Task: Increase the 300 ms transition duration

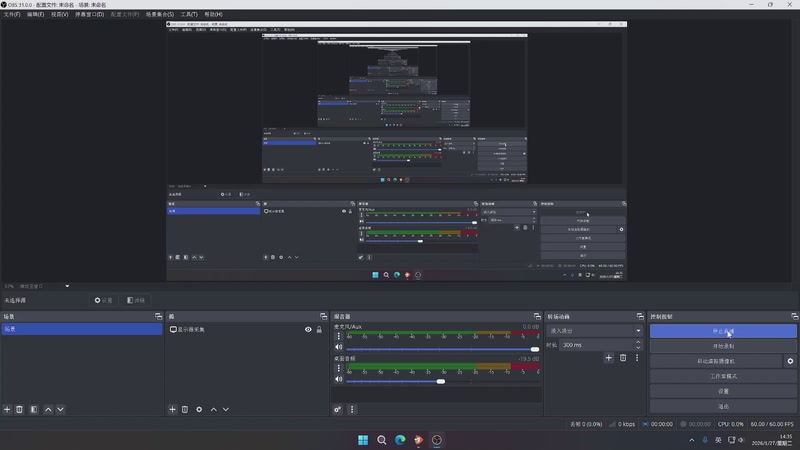Action: [638, 342]
